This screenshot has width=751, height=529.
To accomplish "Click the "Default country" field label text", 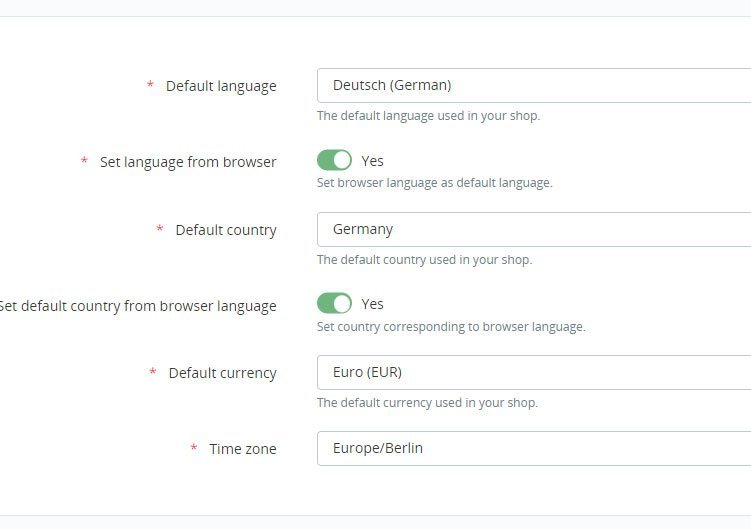I will [226, 230].
